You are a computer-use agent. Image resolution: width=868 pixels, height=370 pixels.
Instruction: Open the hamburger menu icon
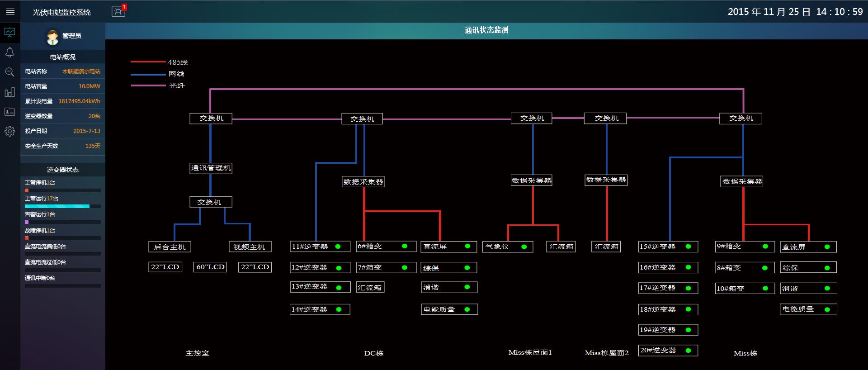tap(10, 12)
